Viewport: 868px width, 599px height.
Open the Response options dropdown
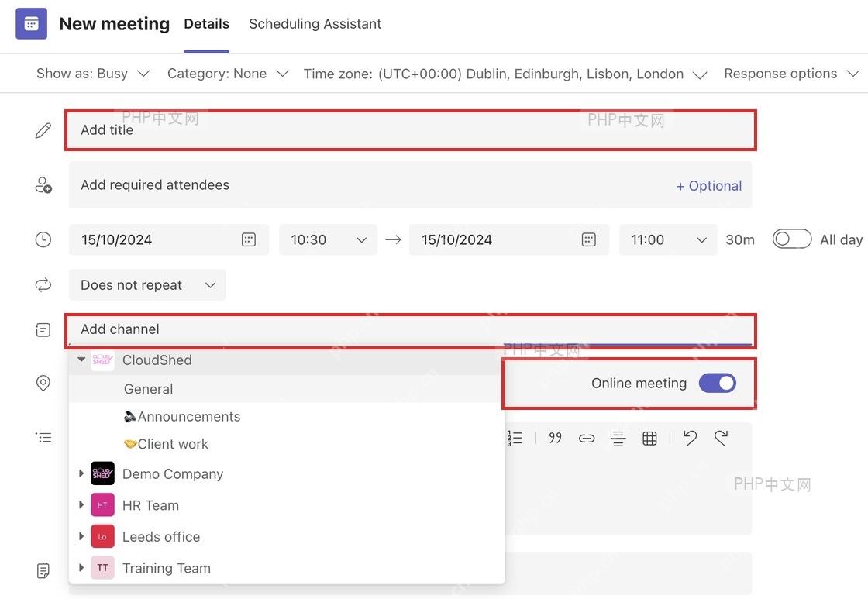point(791,74)
